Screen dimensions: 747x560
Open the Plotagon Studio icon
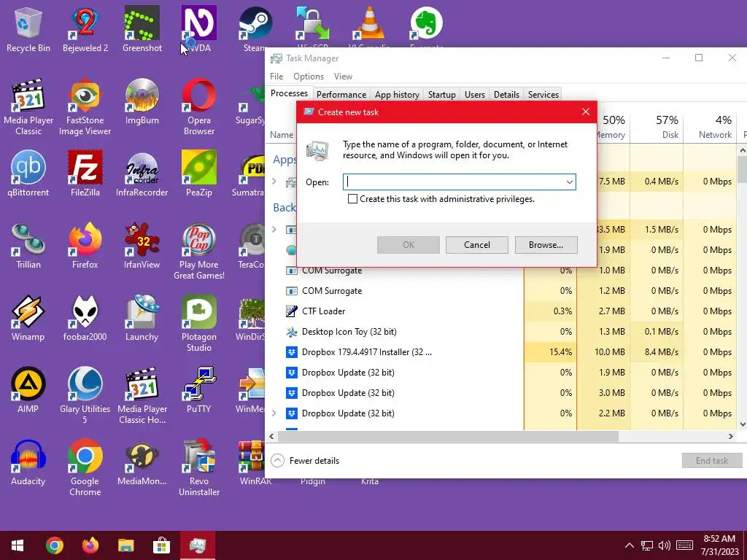click(199, 324)
